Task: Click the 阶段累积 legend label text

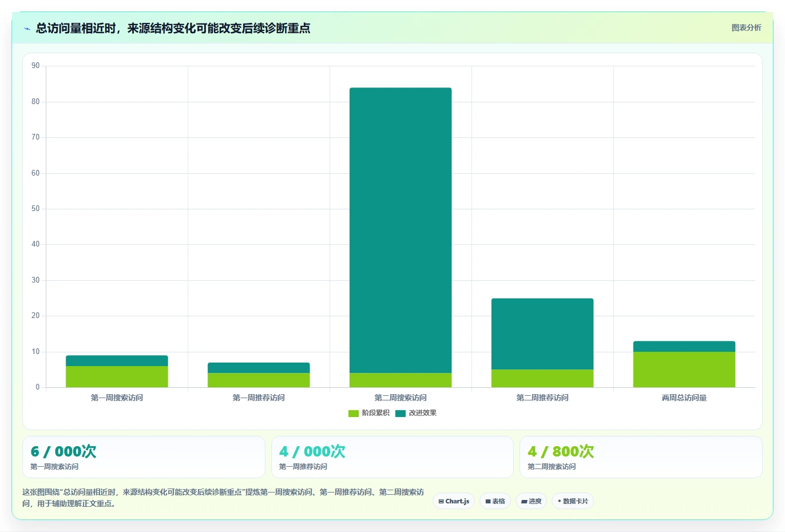Action: coord(375,413)
